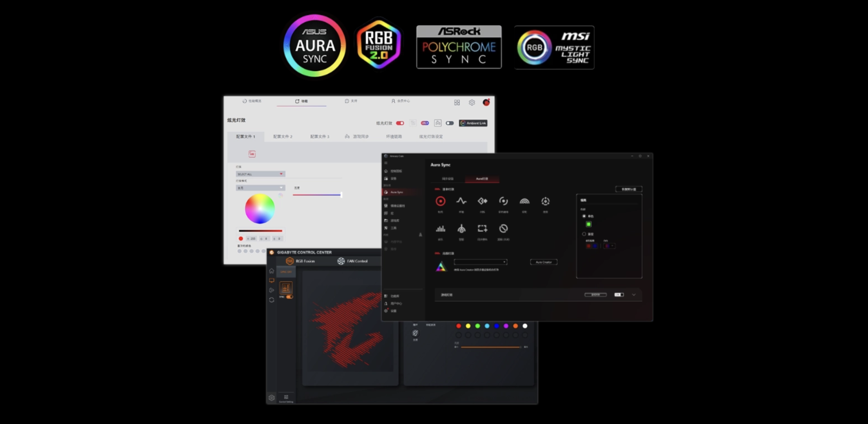Toggle the gray switch next to Ambient Link
Viewport: 868px width, 424px height.
click(450, 123)
